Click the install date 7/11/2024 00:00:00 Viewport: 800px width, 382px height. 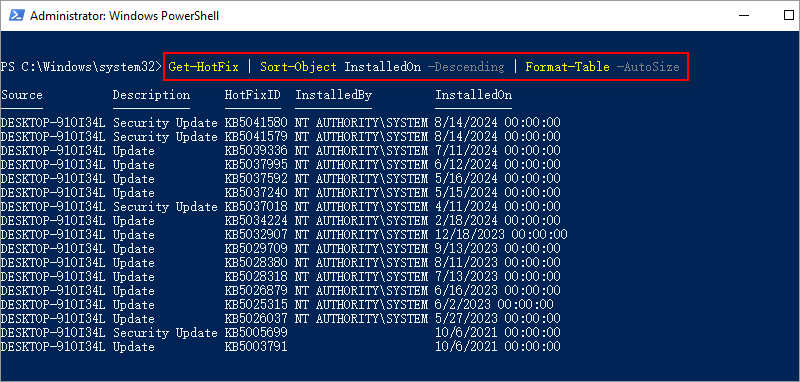pos(497,151)
